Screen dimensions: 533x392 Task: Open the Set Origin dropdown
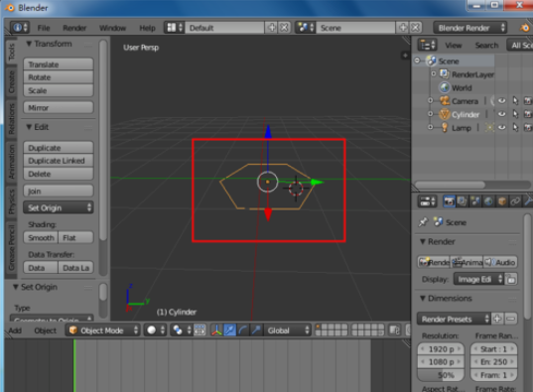59,207
